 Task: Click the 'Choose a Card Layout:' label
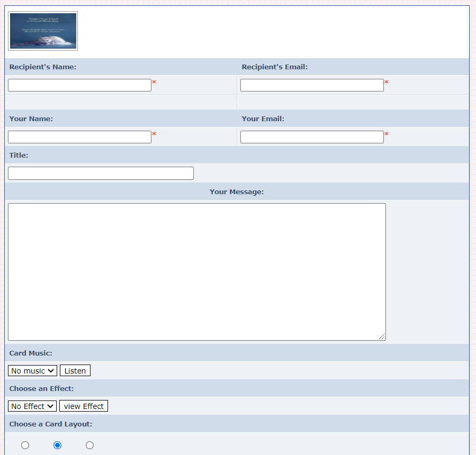coord(51,424)
